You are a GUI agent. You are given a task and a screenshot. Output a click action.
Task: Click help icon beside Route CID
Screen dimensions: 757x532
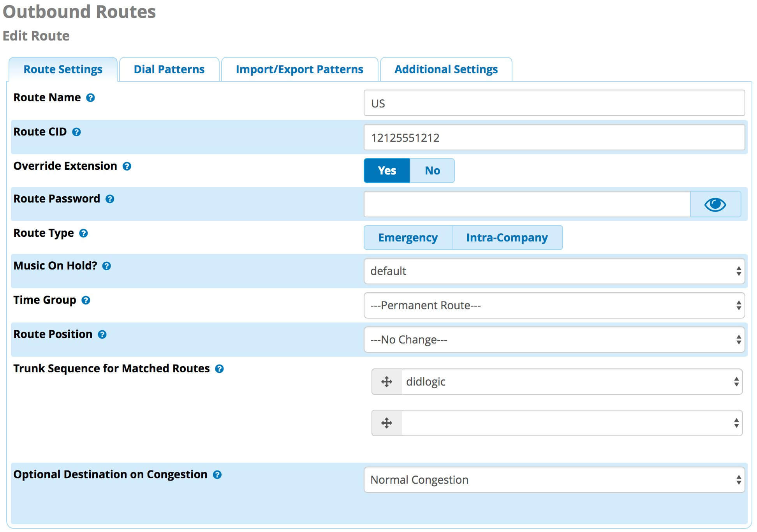click(x=76, y=132)
